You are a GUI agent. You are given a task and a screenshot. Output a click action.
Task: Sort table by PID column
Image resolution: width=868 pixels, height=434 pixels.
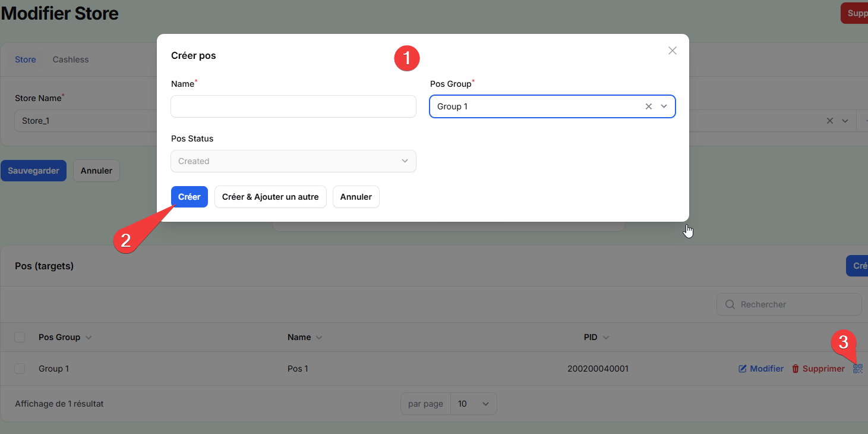[596, 337]
